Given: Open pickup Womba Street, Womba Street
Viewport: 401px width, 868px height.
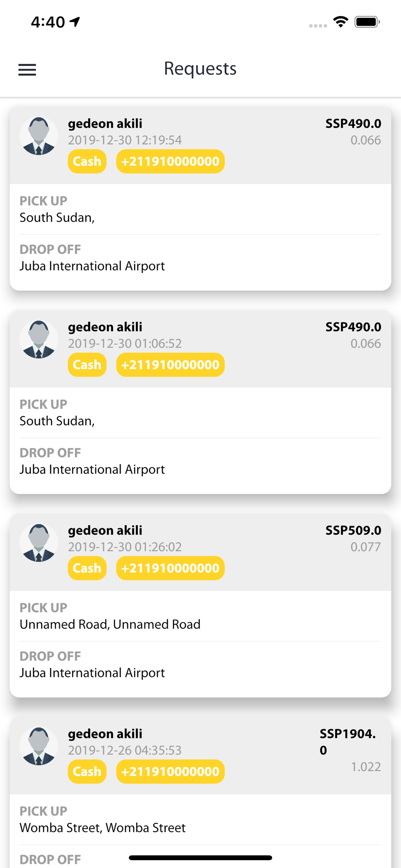Looking at the screenshot, I should 103,828.
